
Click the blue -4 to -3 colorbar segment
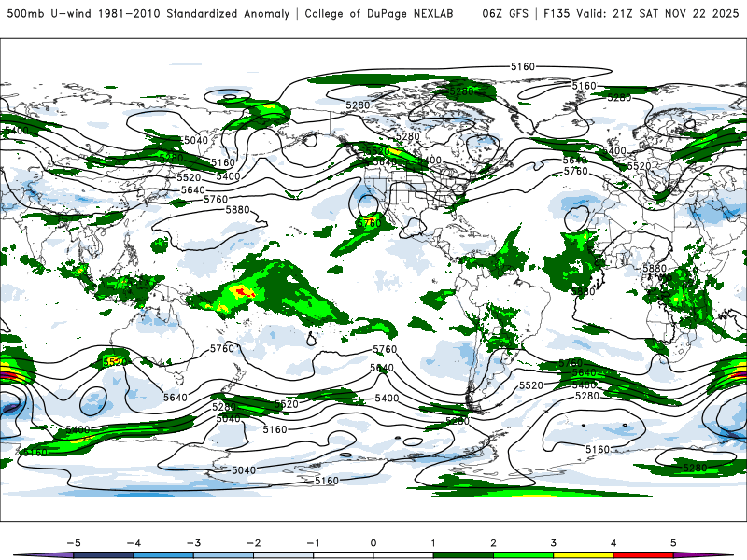163,555
